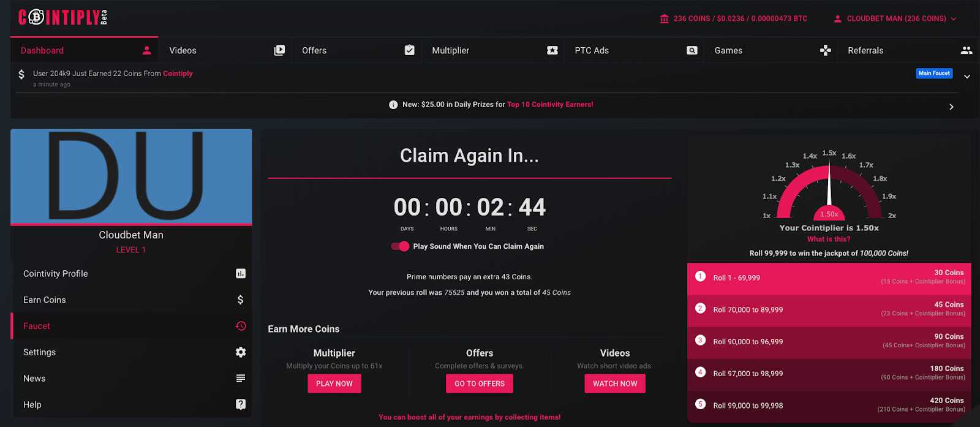Click the bank icon beside 236 COINS balance
The height and width of the screenshot is (427, 980).
click(665, 19)
